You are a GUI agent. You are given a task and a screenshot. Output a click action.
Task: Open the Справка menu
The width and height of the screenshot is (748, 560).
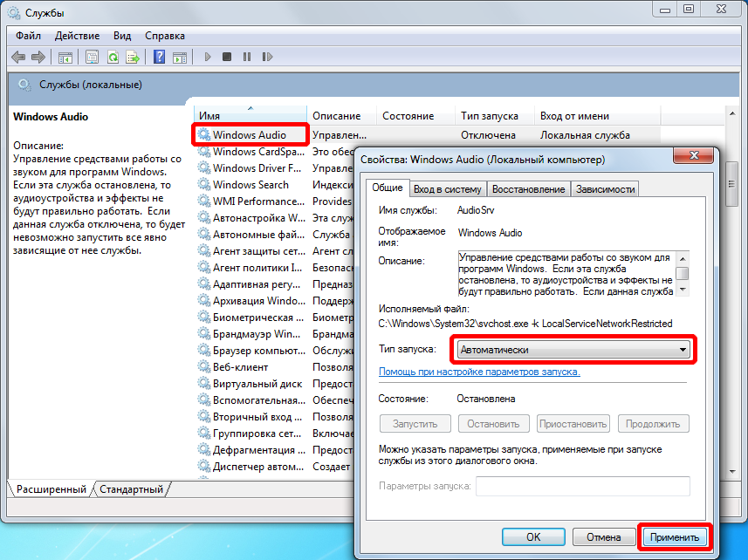165,36
